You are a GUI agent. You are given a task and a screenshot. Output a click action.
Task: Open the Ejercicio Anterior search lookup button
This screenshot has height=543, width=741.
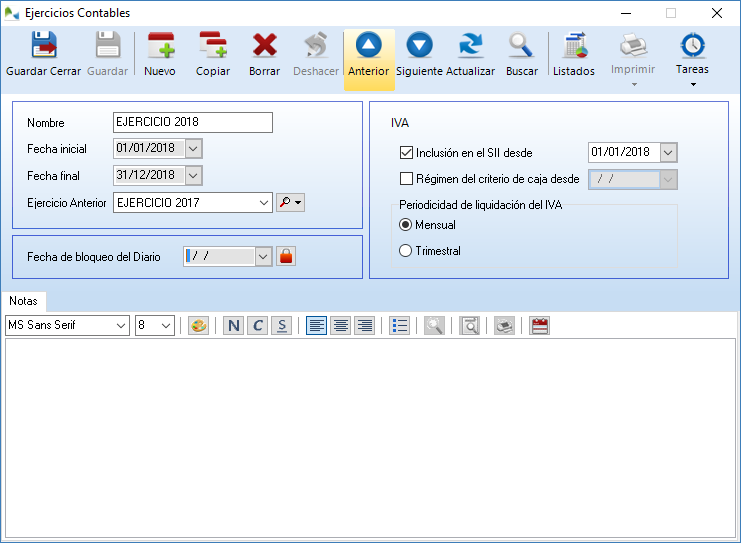click(x=290, y=202)
